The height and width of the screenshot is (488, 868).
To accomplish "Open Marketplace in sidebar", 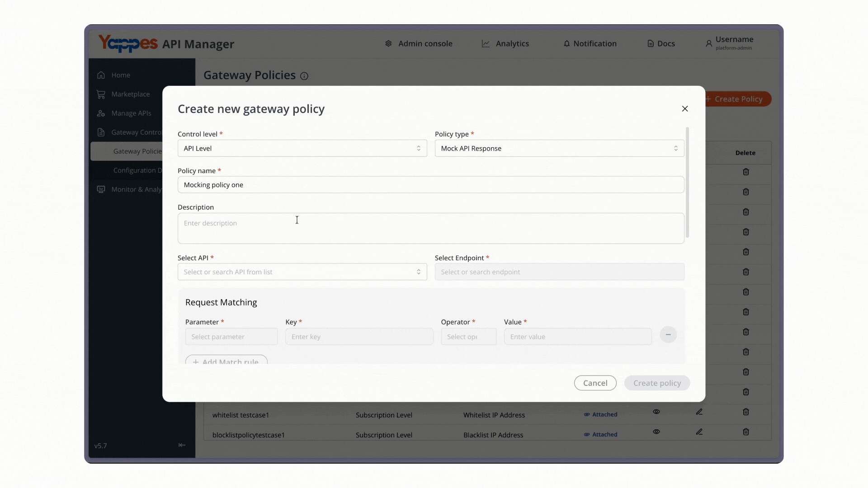I will (123, 94).
